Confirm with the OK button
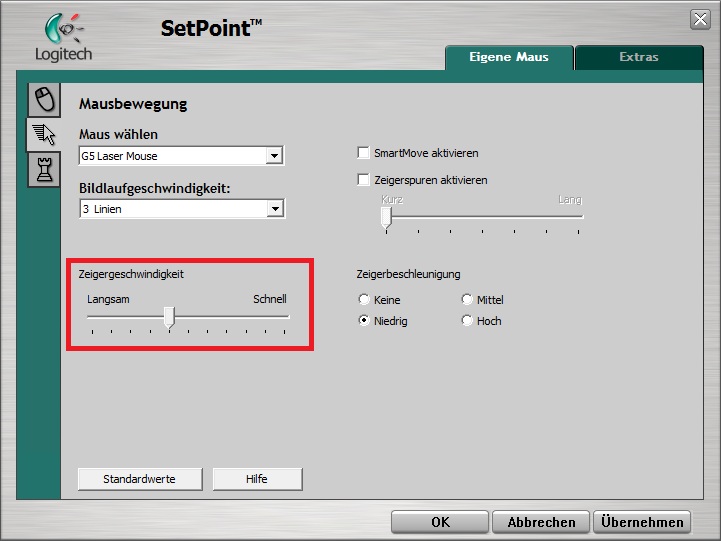The height and width of the screenshot is (541, 721). click(440, 522)
